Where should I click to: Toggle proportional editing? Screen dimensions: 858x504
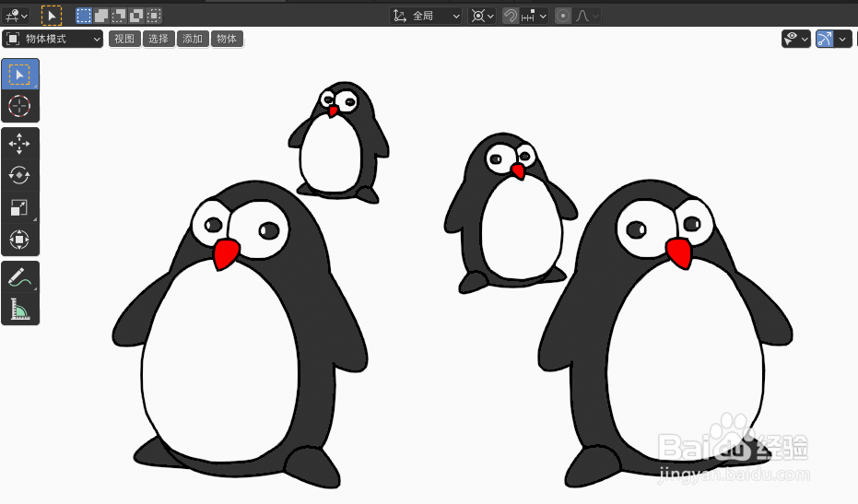(562, 16)
